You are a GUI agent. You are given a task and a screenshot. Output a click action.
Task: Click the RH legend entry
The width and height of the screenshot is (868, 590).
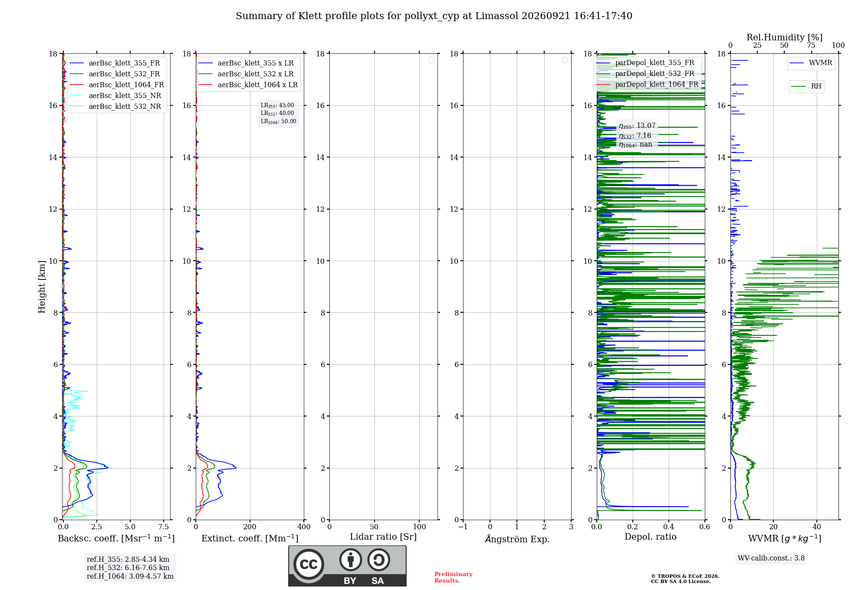(806, 86)
